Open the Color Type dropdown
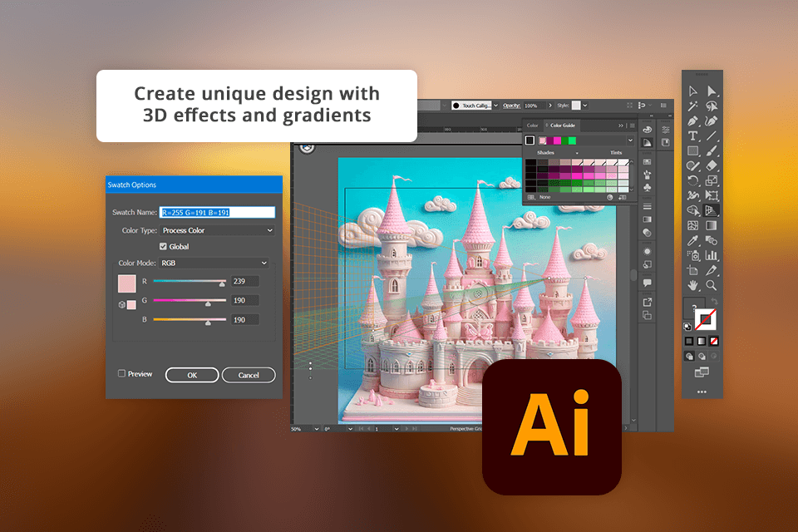798x532 pixels. tap(217, 230)
